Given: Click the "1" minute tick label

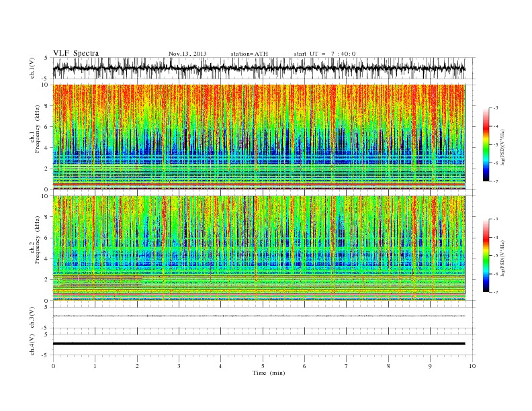Looking at the screenshot, I should 95,366.
